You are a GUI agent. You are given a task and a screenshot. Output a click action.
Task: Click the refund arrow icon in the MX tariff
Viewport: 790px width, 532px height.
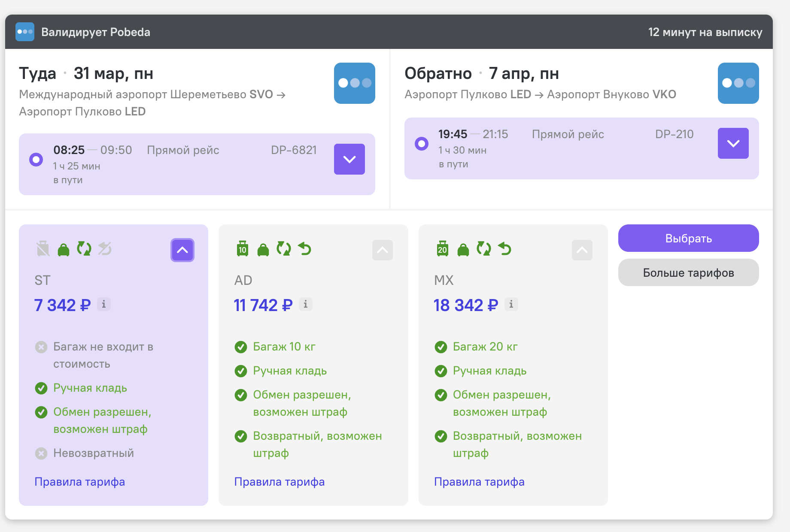(x=504, y=249)
